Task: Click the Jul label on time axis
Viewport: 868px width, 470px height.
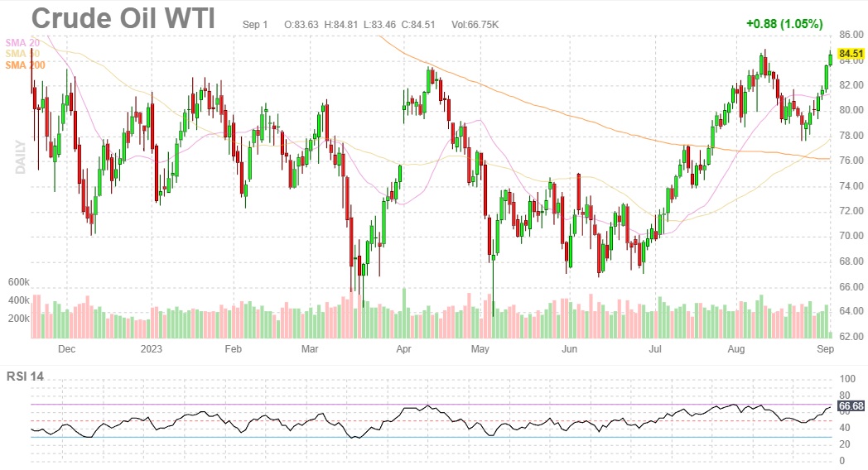Action: pyautogui.click(x=655, y=349)
